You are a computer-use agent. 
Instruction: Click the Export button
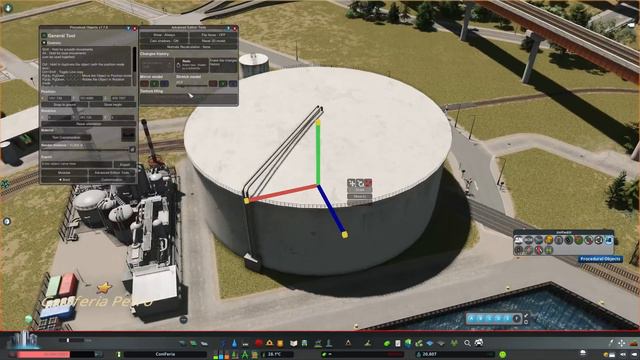pos(125,164)
